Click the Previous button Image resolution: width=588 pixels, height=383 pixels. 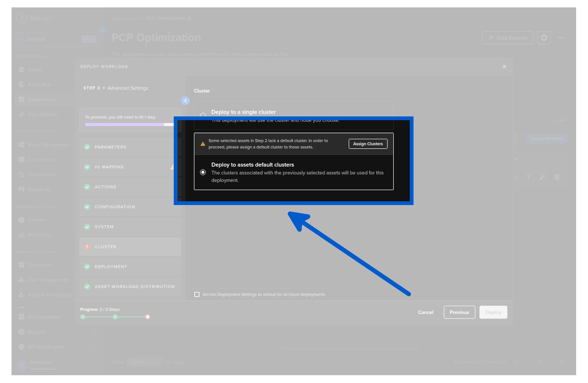pyautogui.click(x=459, y=312)
